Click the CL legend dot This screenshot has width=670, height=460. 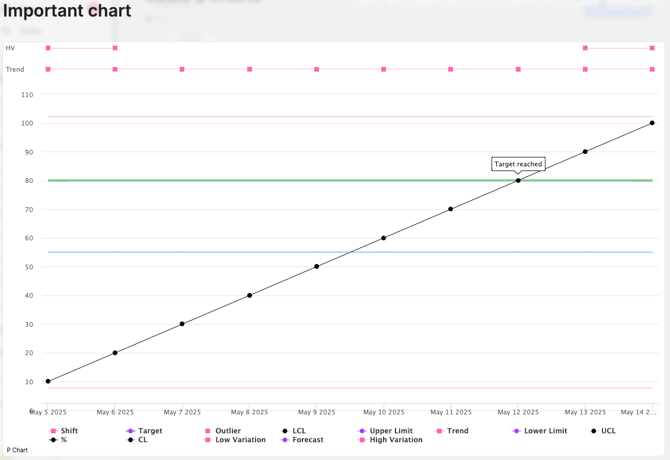[x=131, y=440]
